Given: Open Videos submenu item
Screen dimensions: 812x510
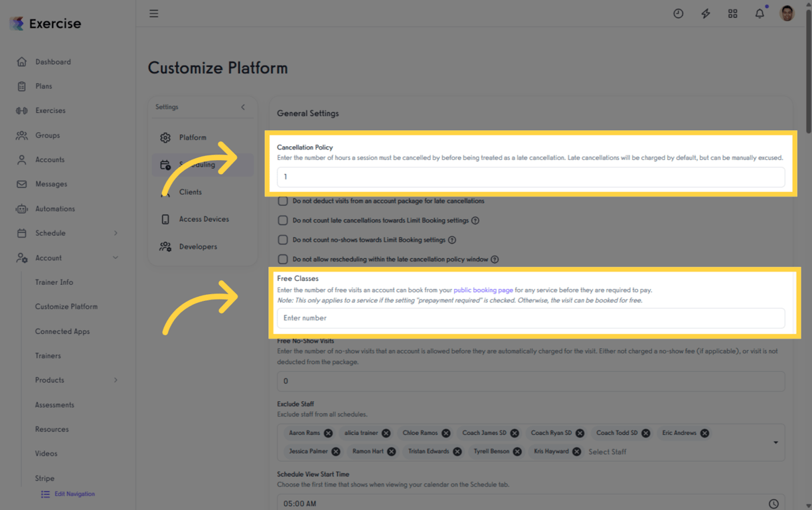Looking at the screenshot, I should (x=46, y=454).
